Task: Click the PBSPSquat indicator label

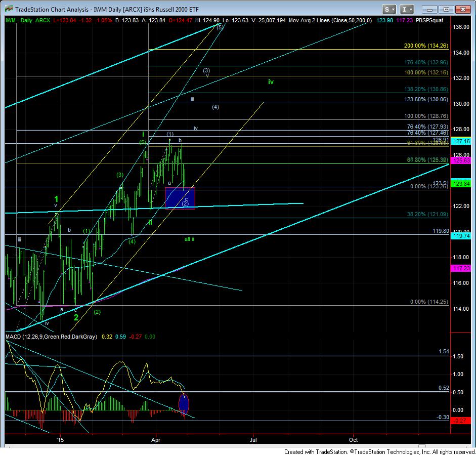Action: click(432, 20)
